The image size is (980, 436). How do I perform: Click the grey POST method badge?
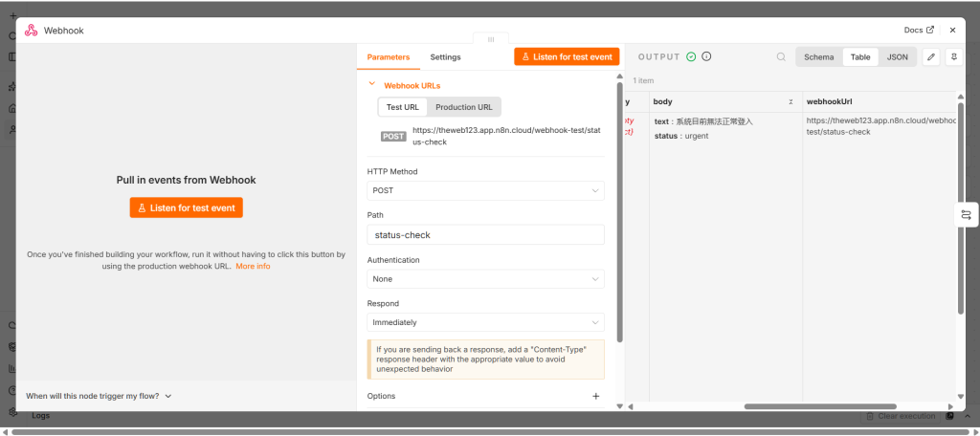pos(393,136)
